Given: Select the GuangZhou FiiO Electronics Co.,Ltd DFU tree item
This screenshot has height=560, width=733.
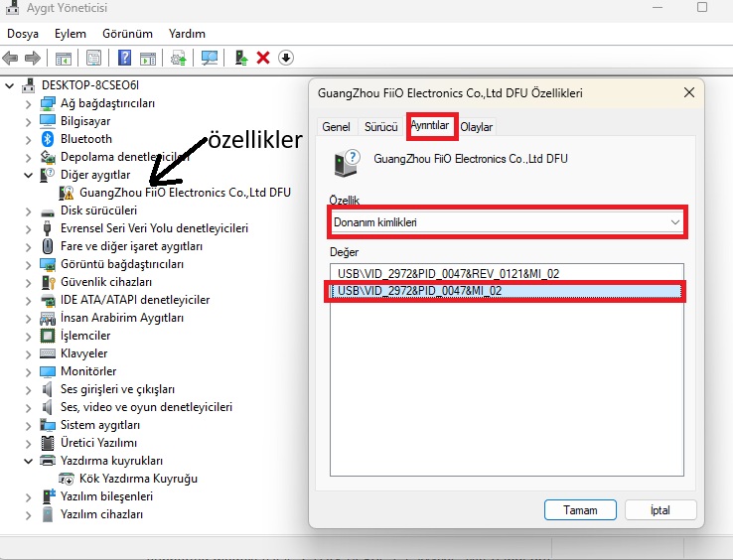Looking at the screenshot, I should click(185, 193).
